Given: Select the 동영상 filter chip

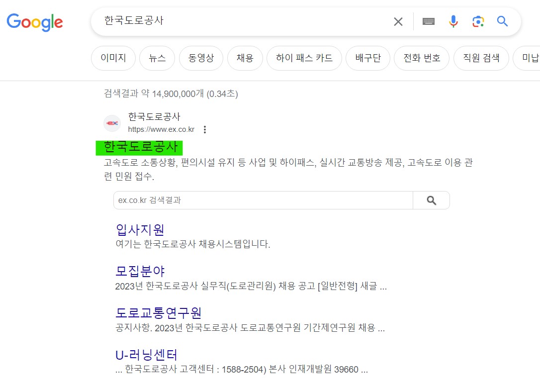Looking at the screenshot, I should 201,58.
